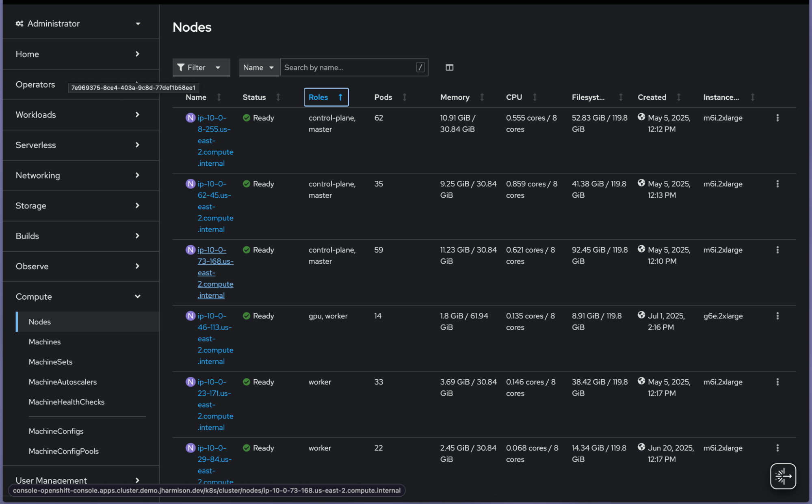Sort nodes by Memory column
Screen dimensions: 812x504
[x=455, y=97]
